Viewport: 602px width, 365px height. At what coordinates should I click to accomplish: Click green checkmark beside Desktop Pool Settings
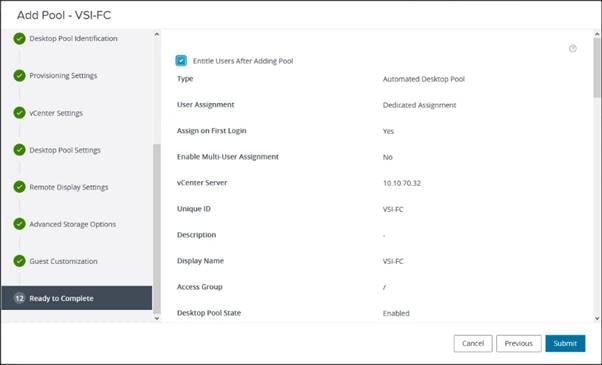19,150
